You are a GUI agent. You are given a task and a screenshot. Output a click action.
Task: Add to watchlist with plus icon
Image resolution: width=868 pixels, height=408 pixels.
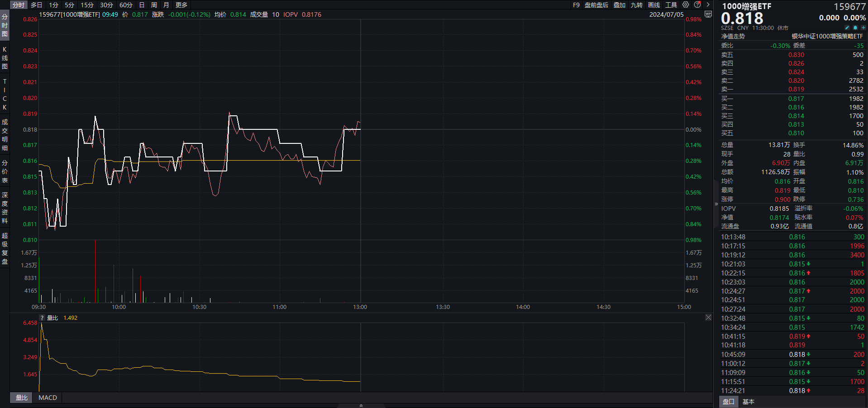(x=863, y=28)
